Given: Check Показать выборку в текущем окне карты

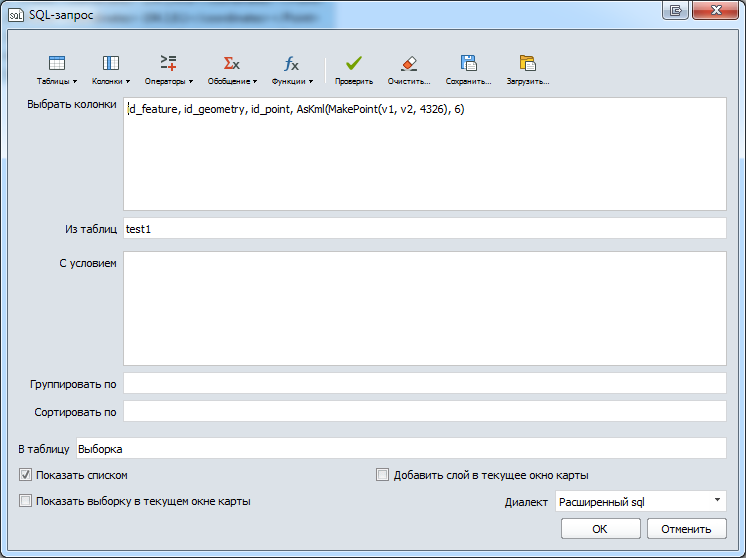Looking at the screenshot, I should [25, 501].
